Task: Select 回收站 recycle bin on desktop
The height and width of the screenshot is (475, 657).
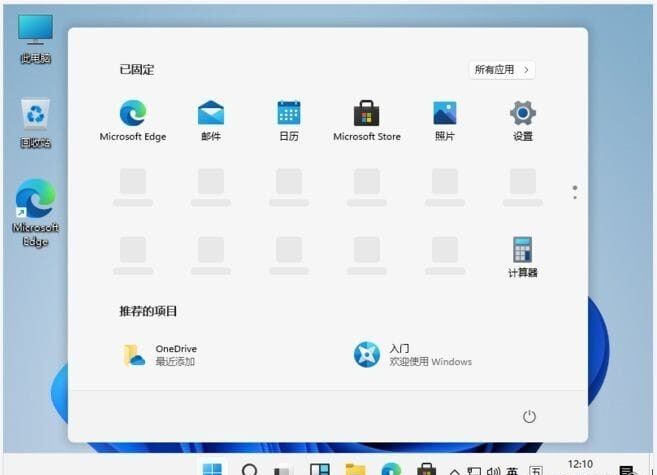Action: [x=36, y=123]
